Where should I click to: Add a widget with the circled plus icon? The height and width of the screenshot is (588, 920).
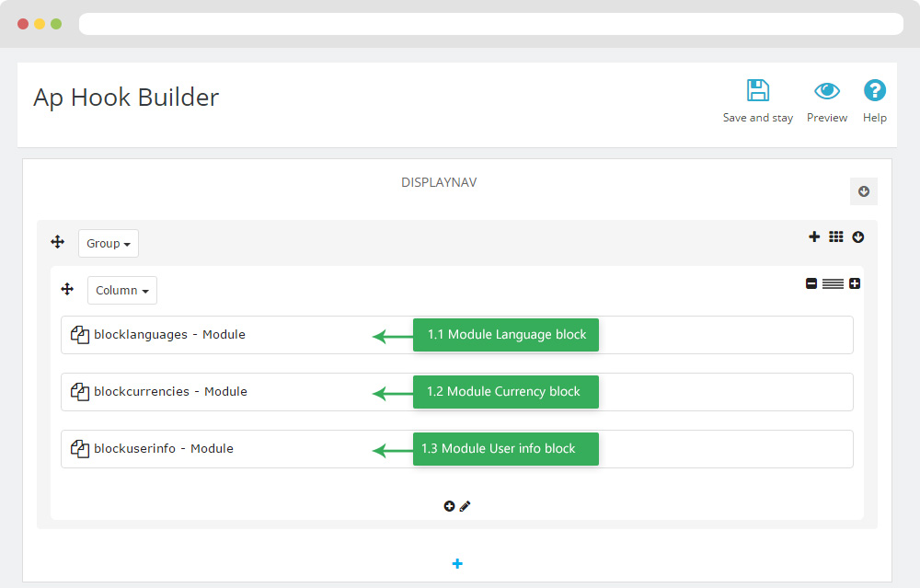coord(450,506)
